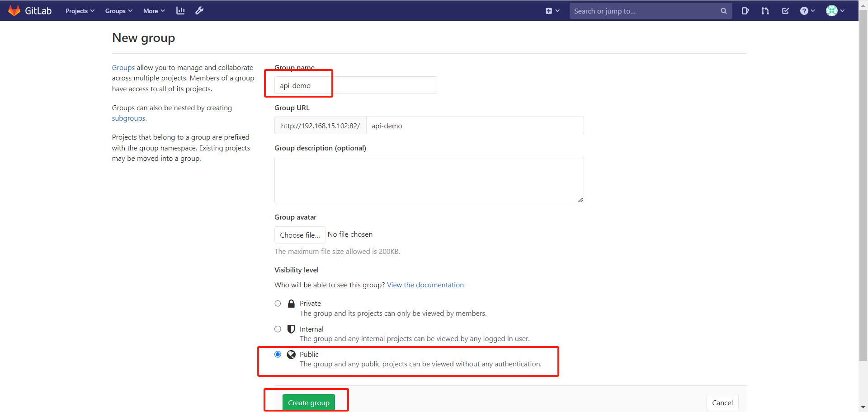Open the subgroups documentation link
Image resolution: width=868 pixels, height=412 pixels.
pyautogui.click(x=128, y=118)
